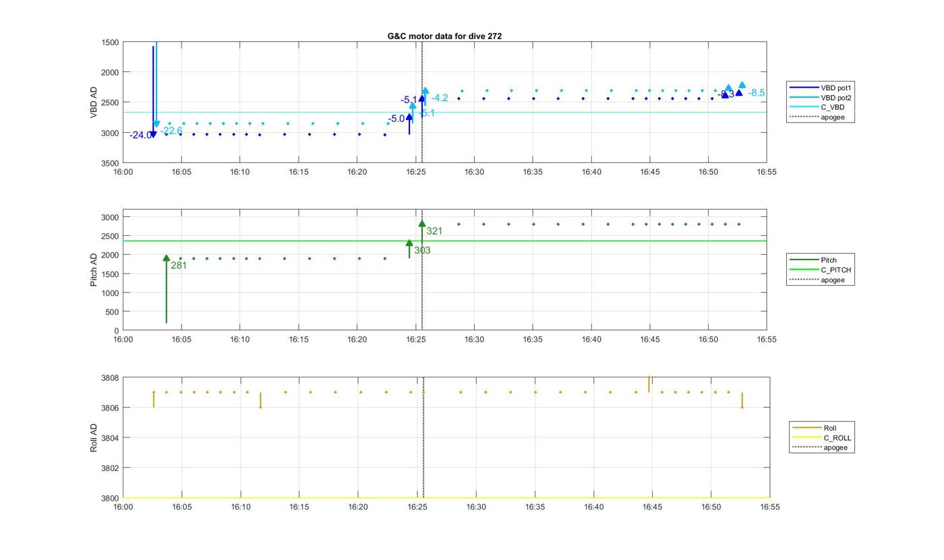Click the "-8.5" annotation on the VBD plot
Image resolution: width=944 pixels, height=560 pixels.
(757, 93)
